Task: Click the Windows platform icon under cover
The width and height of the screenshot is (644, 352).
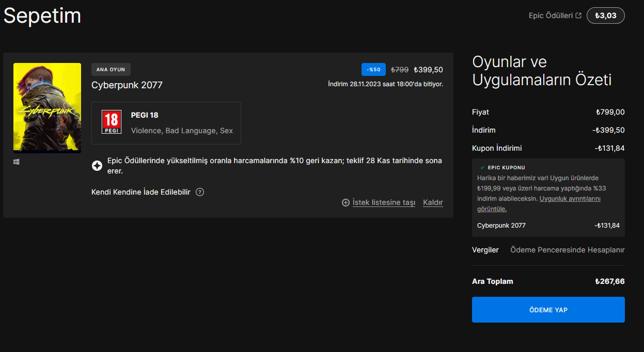Action: (x=17, y=162)
